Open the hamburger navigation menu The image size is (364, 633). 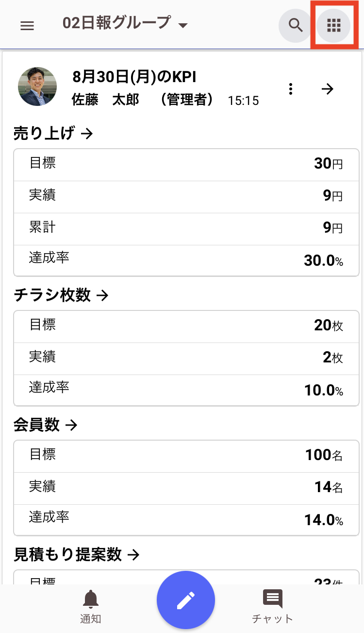[x=27, y=26]
